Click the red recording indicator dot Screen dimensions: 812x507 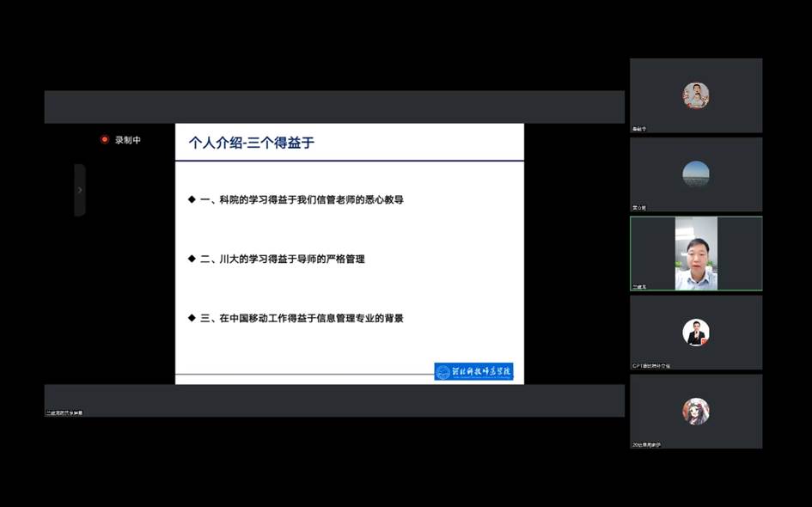pos(105,139)
